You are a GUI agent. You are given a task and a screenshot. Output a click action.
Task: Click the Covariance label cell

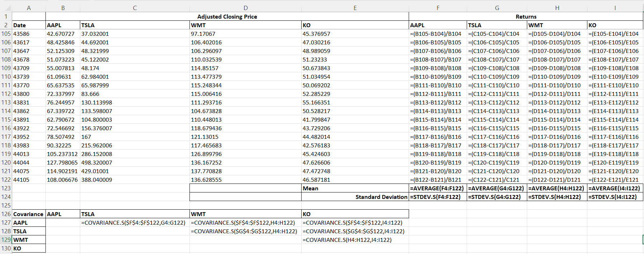[29, 214]
